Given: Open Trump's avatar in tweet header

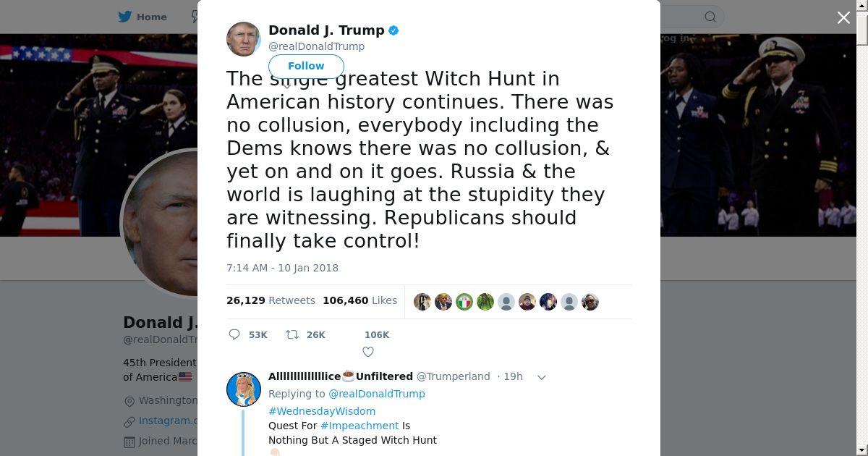Looking at the screenshot, I should tap(244, 39).
